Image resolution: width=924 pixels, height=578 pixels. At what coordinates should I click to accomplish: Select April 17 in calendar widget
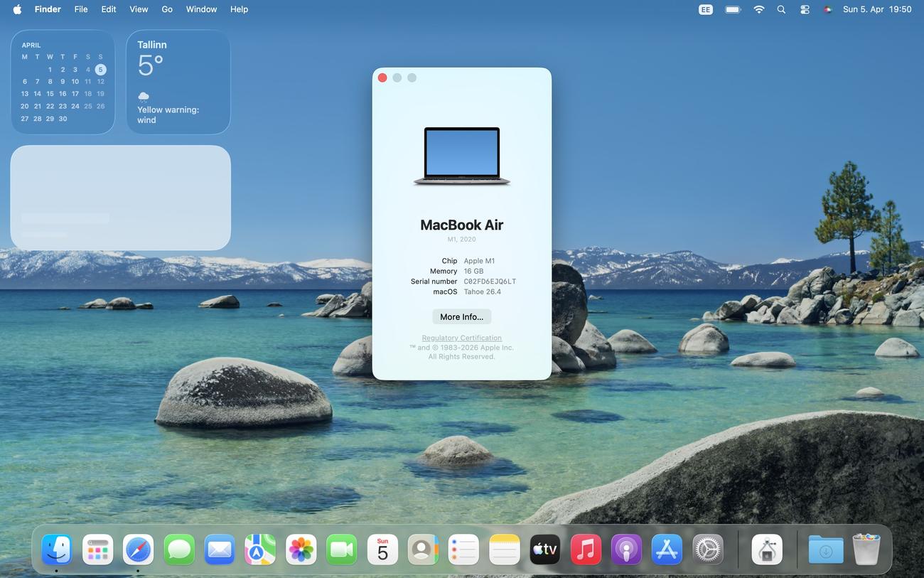click(75, 94)
